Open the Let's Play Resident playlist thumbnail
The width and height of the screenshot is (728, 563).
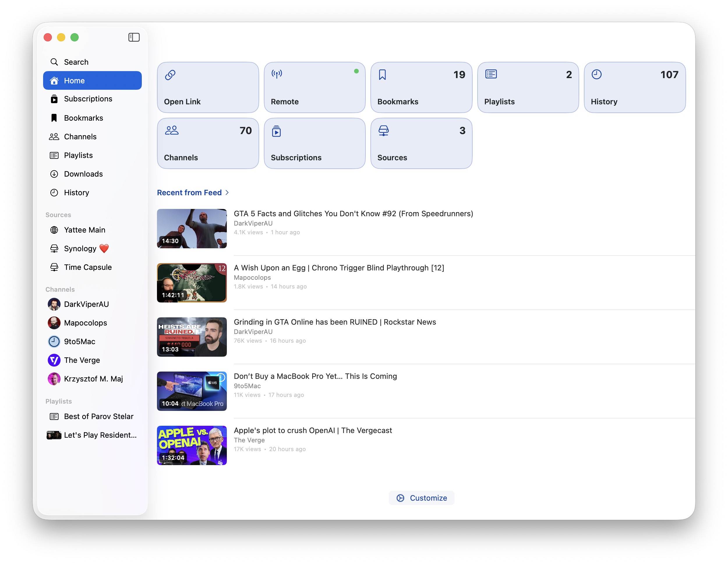pyautogui.click(x=54, y=435)
